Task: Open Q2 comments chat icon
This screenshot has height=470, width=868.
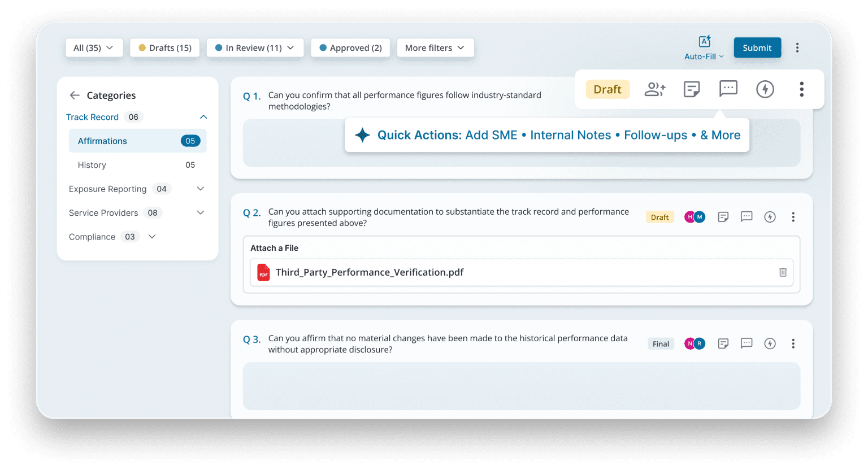Action: click(x=747, y=217)
